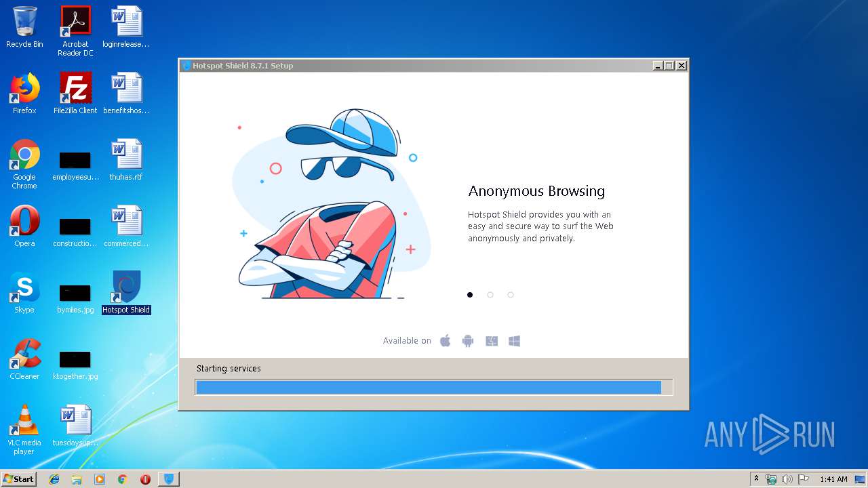Launch CCleaner from the desktop
This screenshot has width=868, height=488.
coord(24,359)
